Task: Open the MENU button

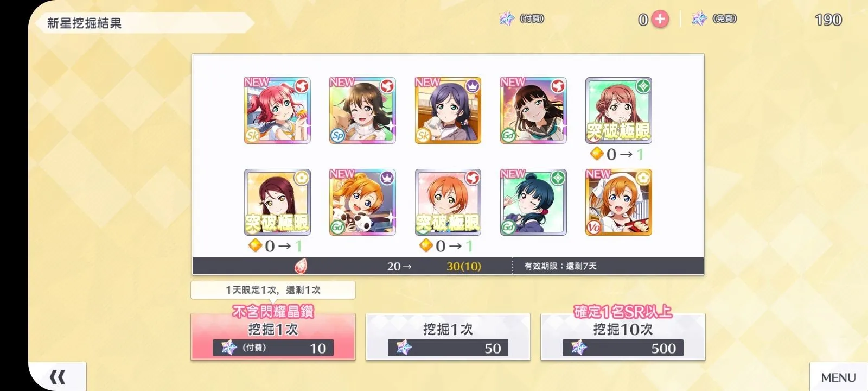Action: click(x=838, y=377)
